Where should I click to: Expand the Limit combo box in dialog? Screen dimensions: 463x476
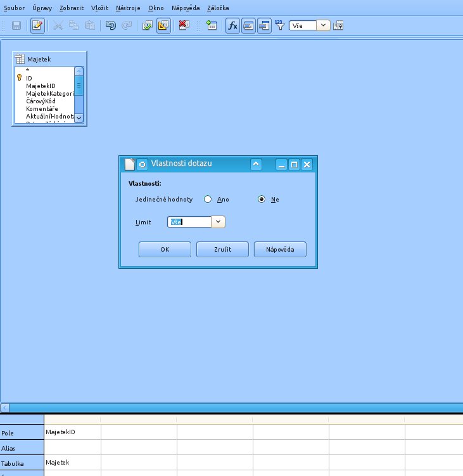click(218, 222)
